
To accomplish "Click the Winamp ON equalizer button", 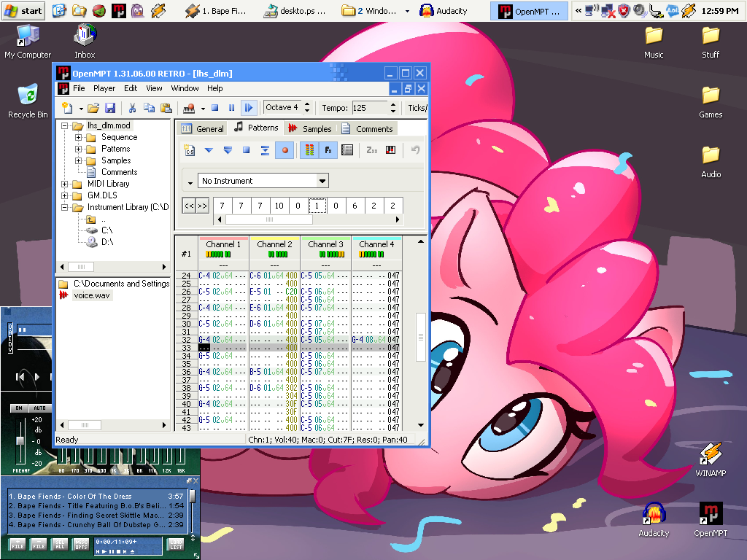I will pos(19,408).
